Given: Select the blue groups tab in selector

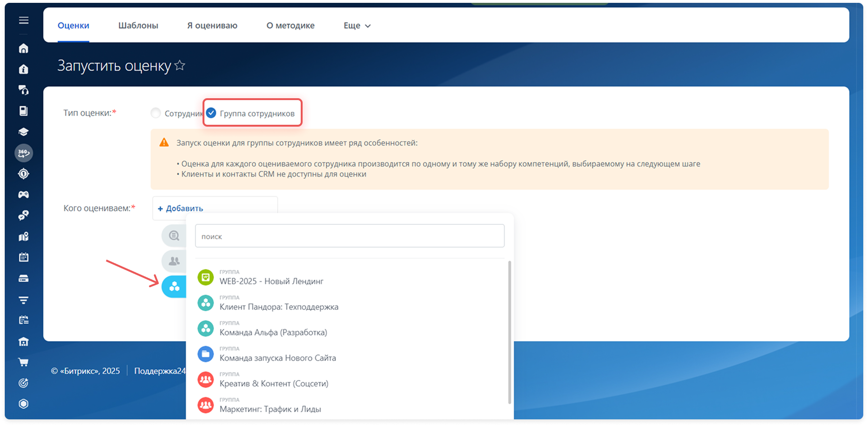Looking at the screenshot, I should pyautogui.click(x=174, y=287).
